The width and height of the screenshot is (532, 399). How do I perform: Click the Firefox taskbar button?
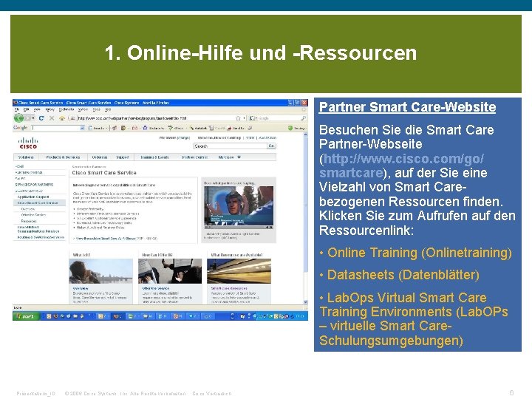pos(117,316)
